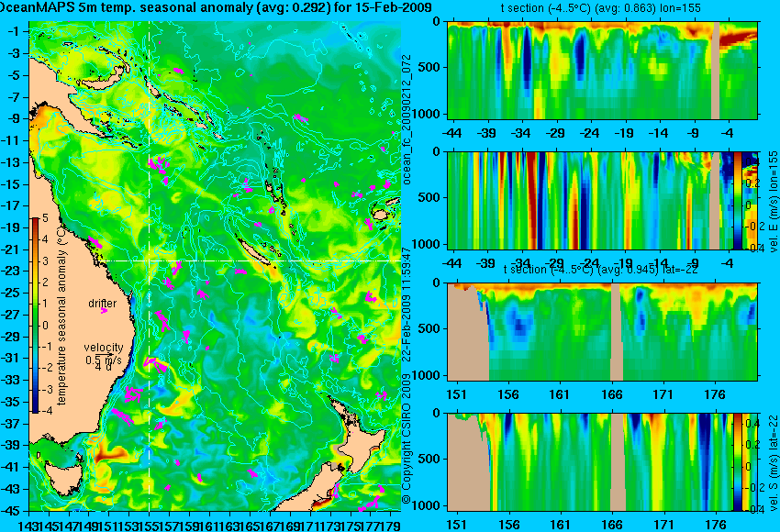Click the '5' tick on the temperature colorbar
The height and width of the screenshot is (532, 780).
tap(45, 217)
